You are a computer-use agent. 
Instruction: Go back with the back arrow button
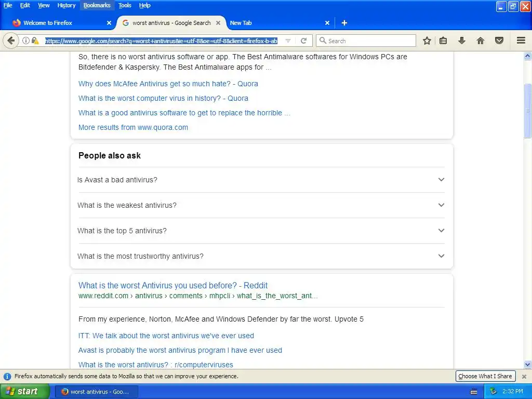point(11,41)
